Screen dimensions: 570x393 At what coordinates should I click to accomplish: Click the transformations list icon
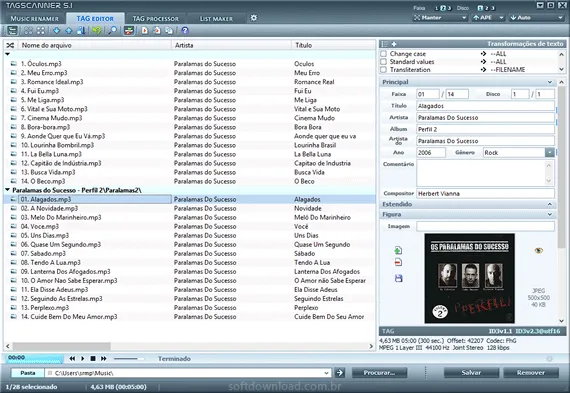coord(384,44)
